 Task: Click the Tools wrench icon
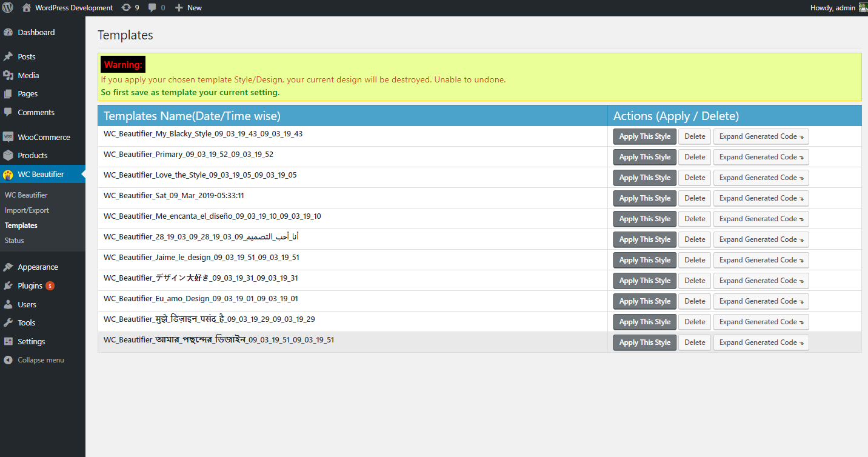[8, 322]
